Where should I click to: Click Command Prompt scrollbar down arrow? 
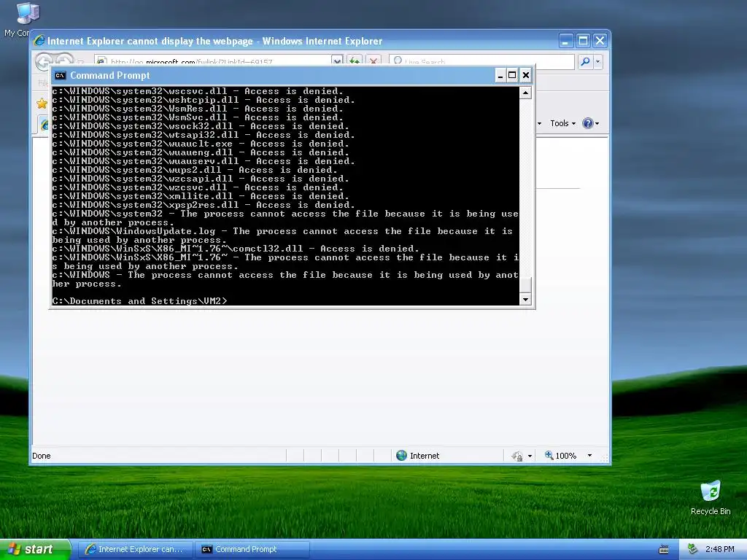(x=525, y=299)
